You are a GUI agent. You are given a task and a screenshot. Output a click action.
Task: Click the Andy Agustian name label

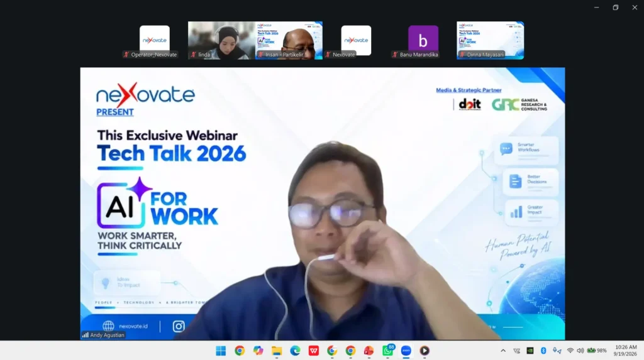[107, 335]
